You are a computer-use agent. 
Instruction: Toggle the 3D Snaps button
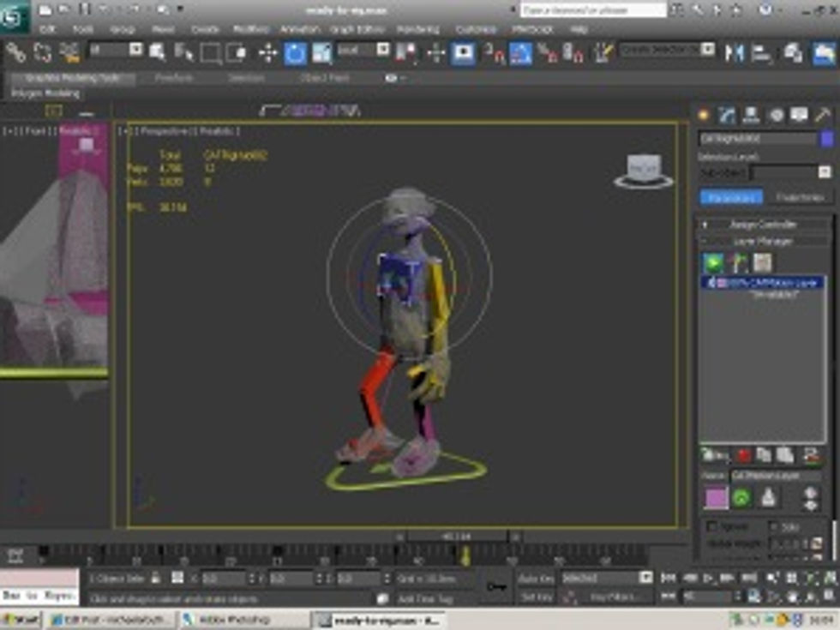(495, 52)
